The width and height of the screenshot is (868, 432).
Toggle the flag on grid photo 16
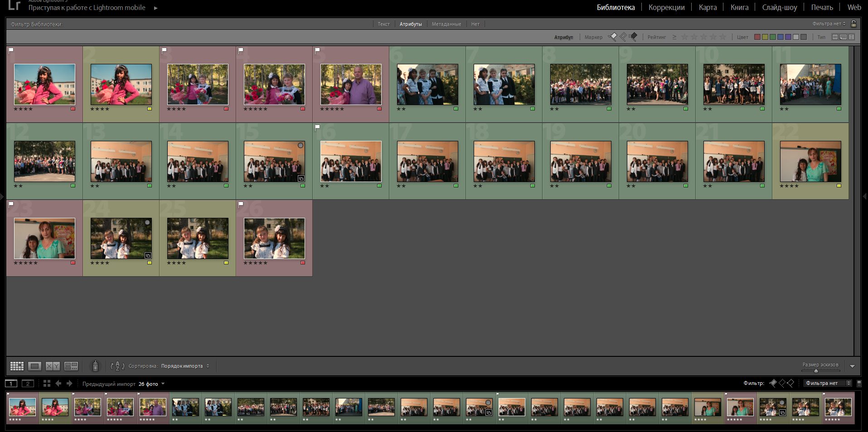coord(318,127)
